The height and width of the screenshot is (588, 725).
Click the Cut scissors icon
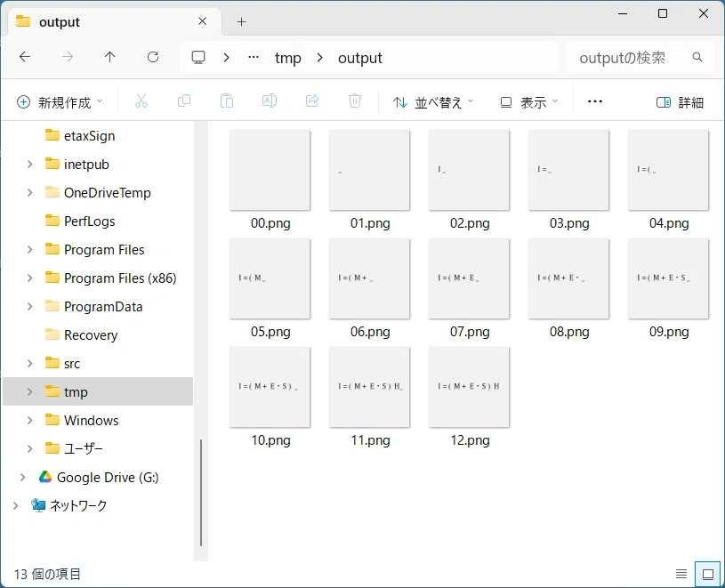[141, 101]
